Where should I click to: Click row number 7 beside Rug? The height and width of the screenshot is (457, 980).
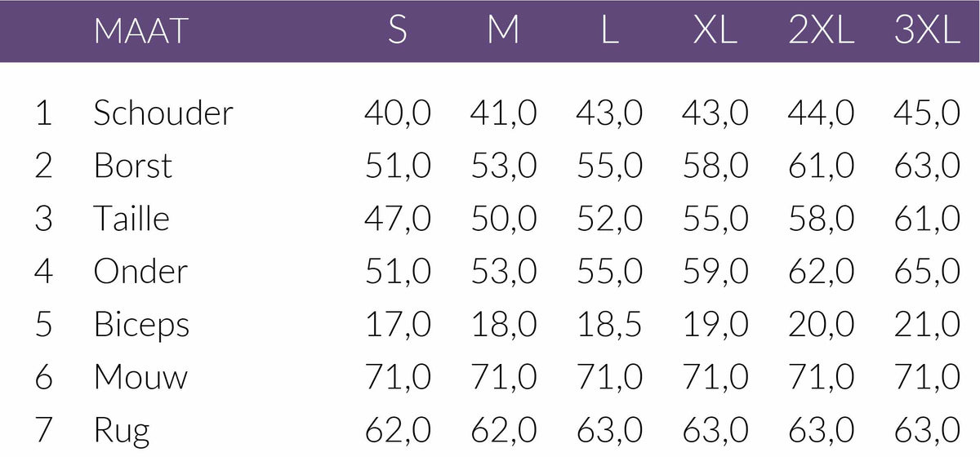[44, 430]
